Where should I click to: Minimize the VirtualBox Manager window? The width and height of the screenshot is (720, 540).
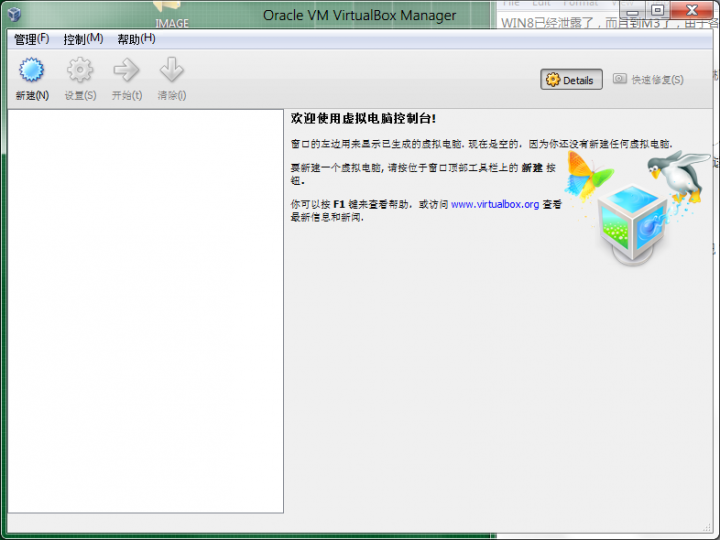[x=633, y=10]
